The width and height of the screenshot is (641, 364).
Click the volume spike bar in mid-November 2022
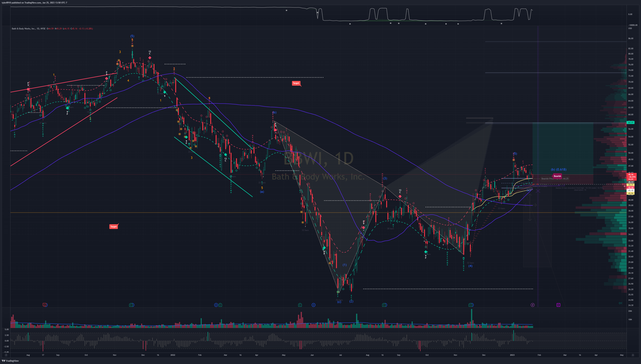(472, 318)
